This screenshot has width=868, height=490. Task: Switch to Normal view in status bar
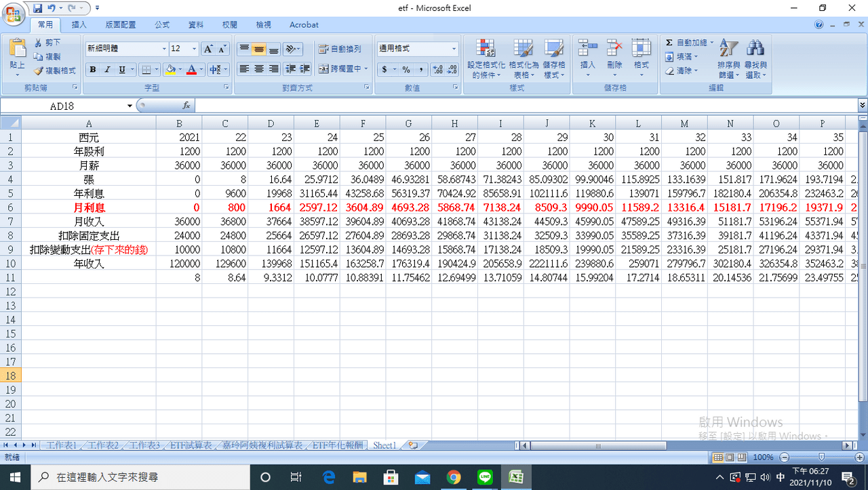click(719, 457)
